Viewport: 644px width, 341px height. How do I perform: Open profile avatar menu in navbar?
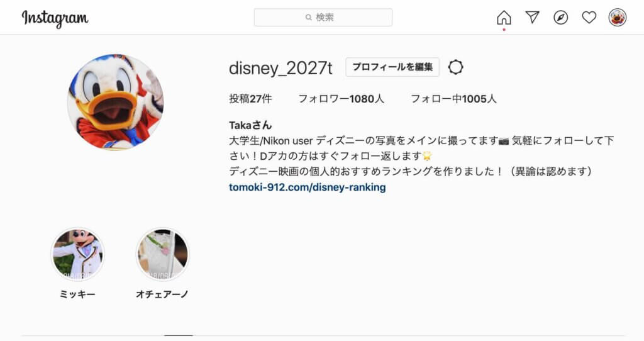[618, 18]
